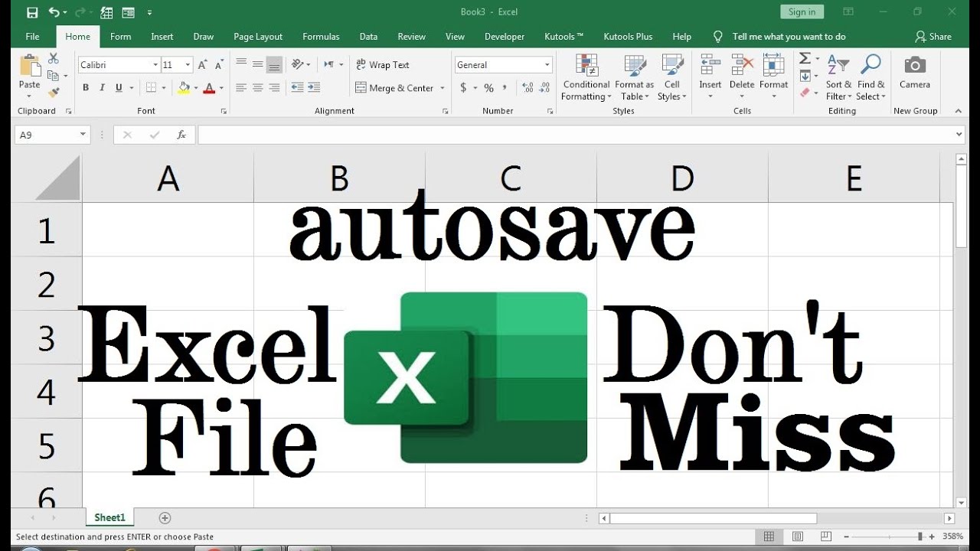Image resolution: width=980 pixels, height=551 pixels.
Task: Toggle bottom vertical alignment
Action: coord(275,65)
